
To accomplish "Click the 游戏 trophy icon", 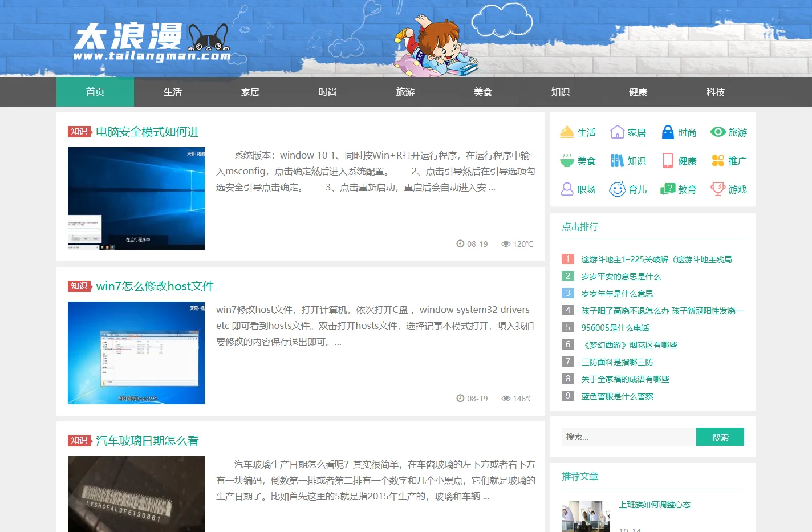I will tap(718, 189).
